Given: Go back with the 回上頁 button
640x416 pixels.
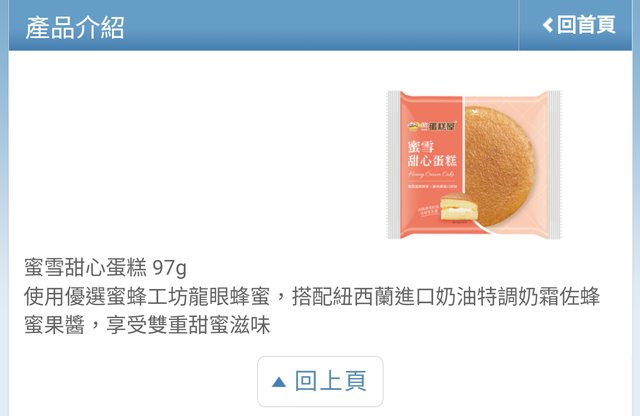Looking at the screenshot, I should 320,381.
